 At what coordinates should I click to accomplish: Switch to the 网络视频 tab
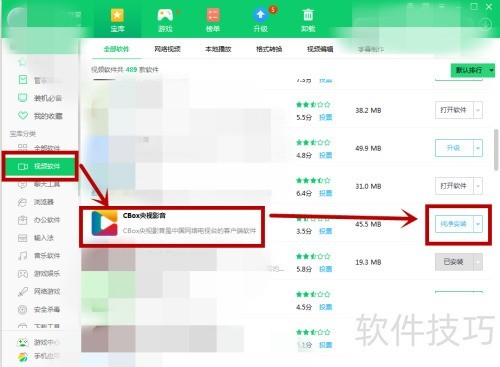pyautogui.click(x=167, y=49)
